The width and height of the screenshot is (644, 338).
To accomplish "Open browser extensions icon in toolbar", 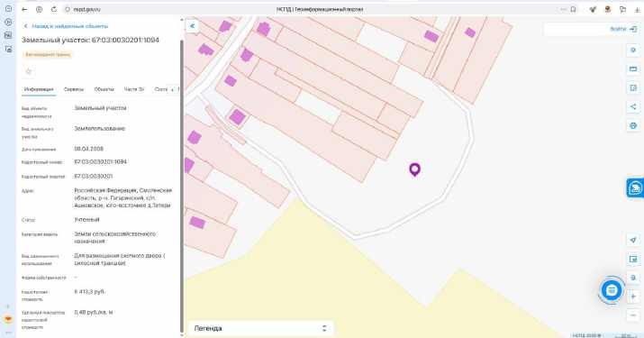I will (x=593, y=9).
